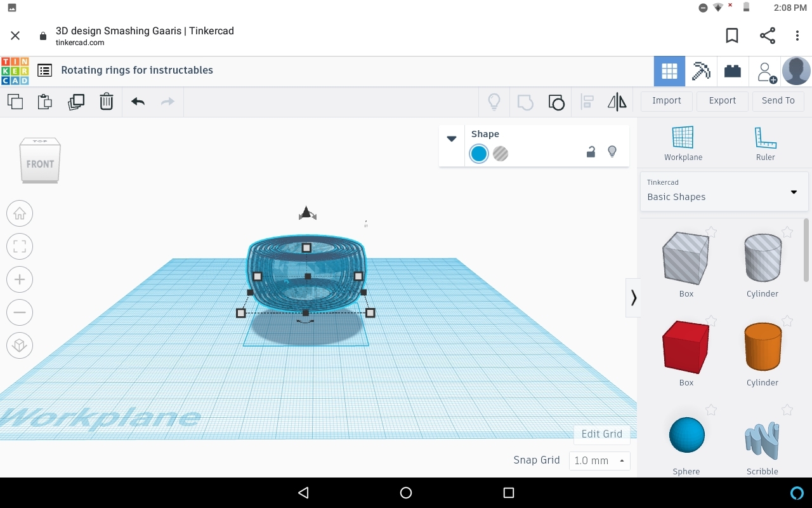
Task: Duplicate and repeat the selection
Action: click(x=75, y=102)
